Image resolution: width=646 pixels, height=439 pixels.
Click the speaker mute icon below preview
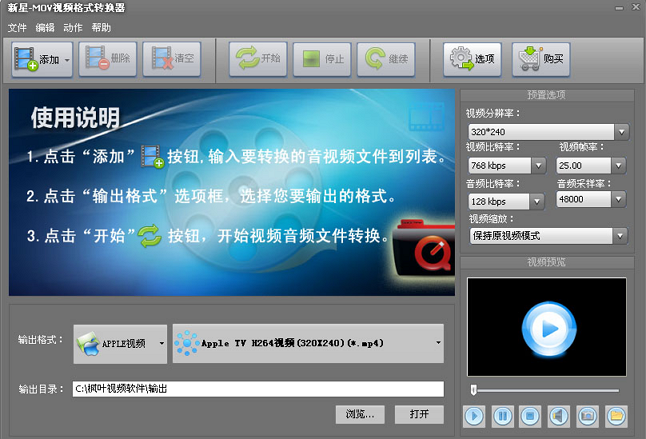[559, 416]
